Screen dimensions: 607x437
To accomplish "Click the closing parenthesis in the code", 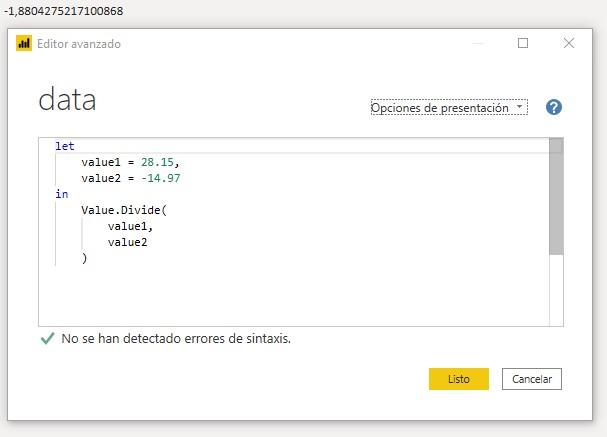I will [x=85, y=258].
